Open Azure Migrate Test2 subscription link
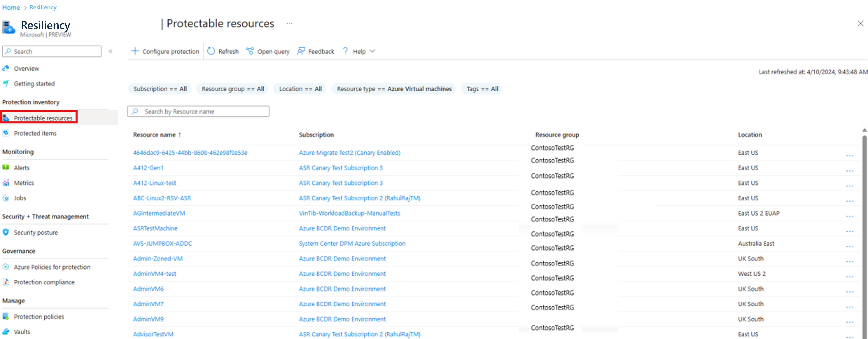 (x=349, y=153)
